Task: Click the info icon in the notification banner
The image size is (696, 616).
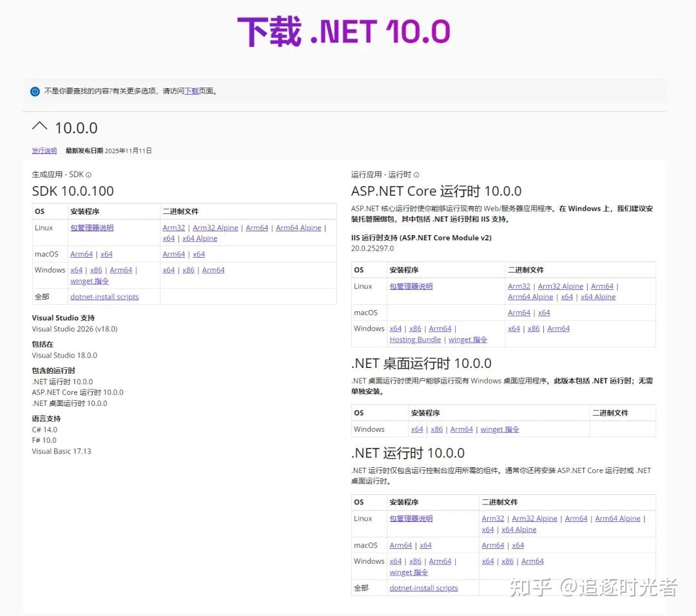Action: [x=34, y=91]
